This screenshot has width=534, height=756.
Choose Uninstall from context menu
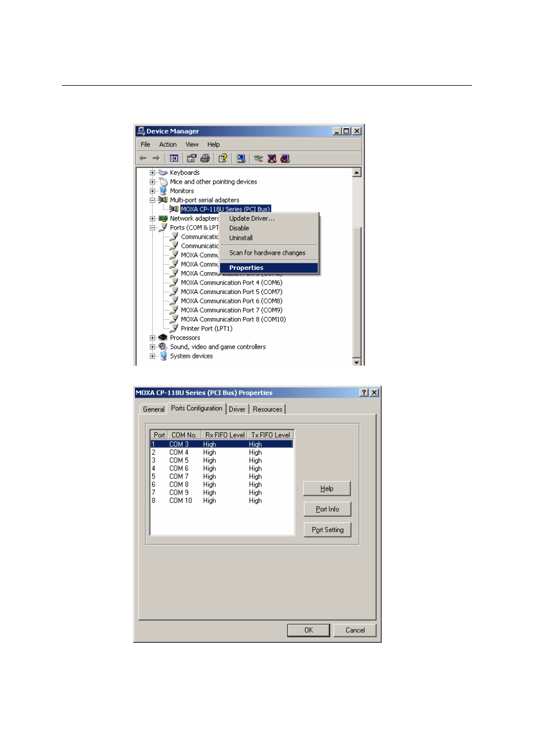(x=269, y=237)
